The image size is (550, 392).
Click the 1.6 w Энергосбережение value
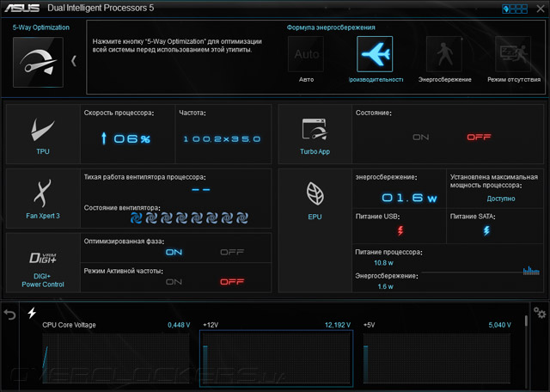point(385,287)
